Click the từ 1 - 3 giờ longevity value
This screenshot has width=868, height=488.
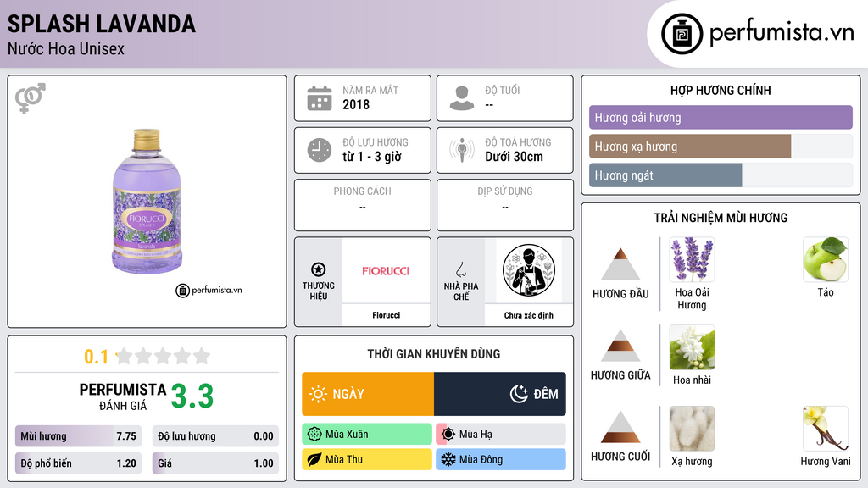[372, 157]
